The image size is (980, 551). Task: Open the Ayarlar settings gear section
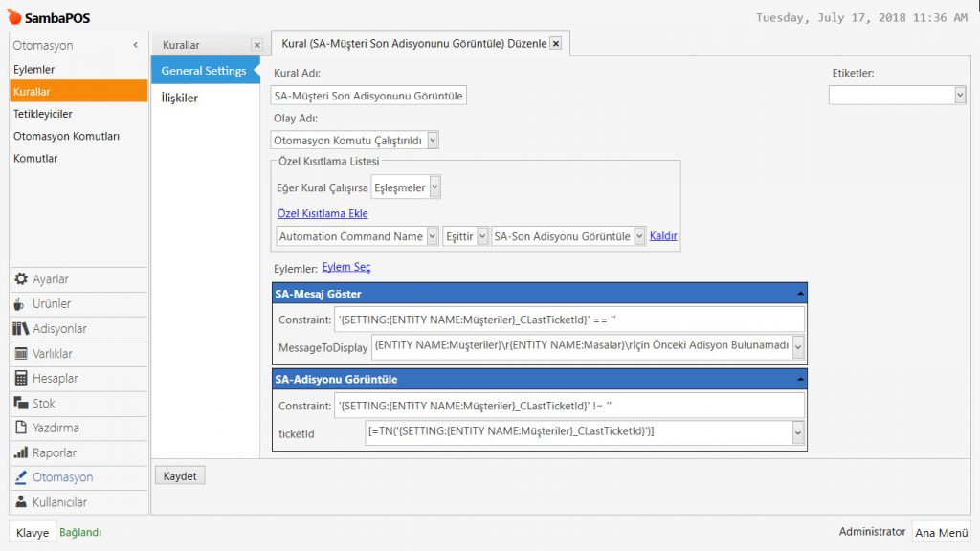pos(50,279)
